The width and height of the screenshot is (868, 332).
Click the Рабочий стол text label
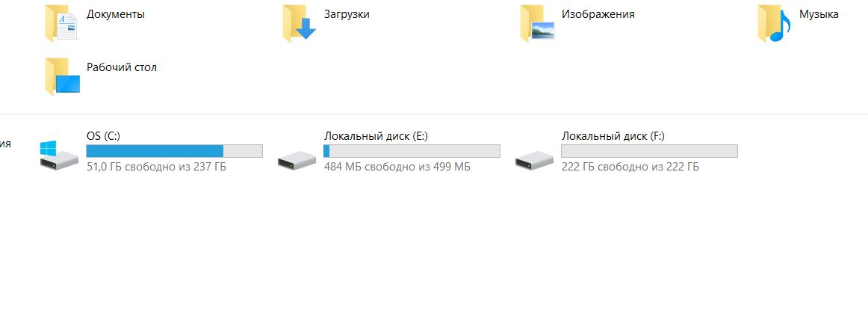pos(121,67)
